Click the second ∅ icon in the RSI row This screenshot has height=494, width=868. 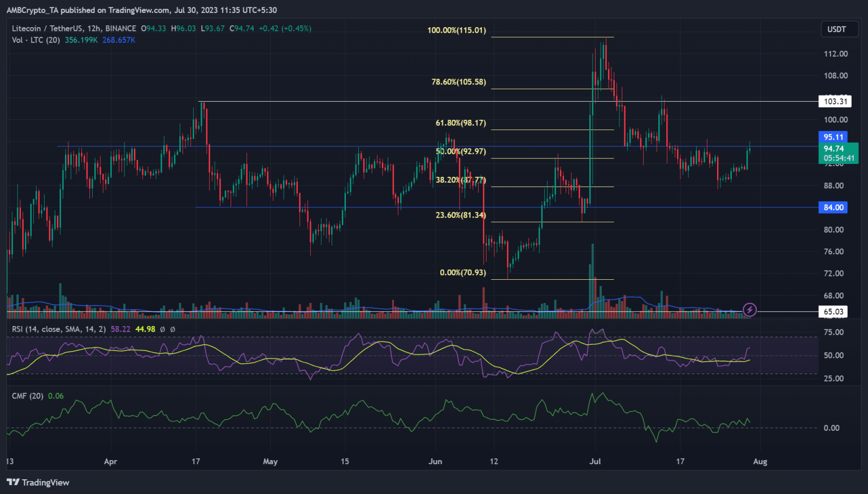pyautogui.click(x=173, y=329)
